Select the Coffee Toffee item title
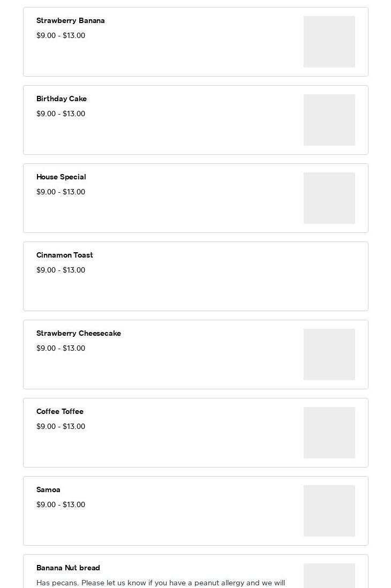 pos(59,411)
